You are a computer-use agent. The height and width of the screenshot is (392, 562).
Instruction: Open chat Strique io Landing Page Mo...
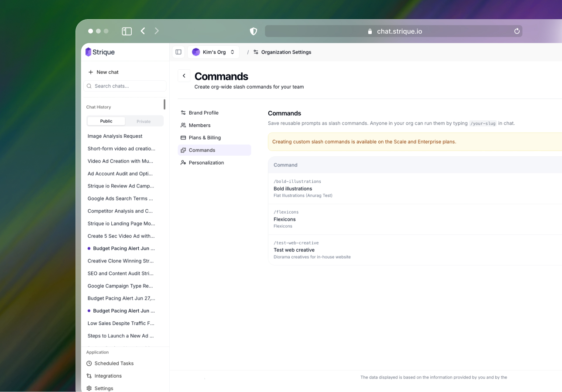tap(121, 223)
